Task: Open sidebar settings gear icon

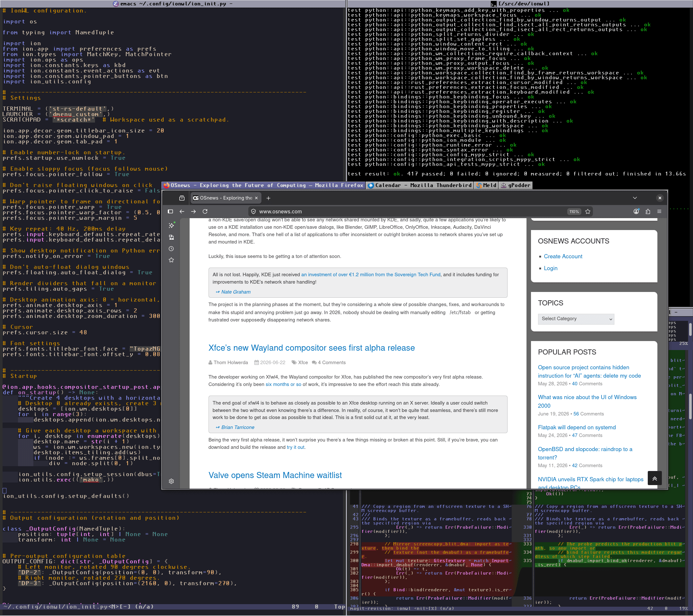Action: point(171,481)
